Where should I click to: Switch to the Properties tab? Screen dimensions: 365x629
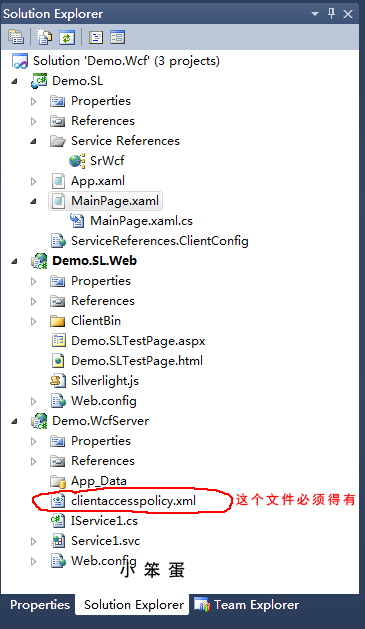[40, 605]
